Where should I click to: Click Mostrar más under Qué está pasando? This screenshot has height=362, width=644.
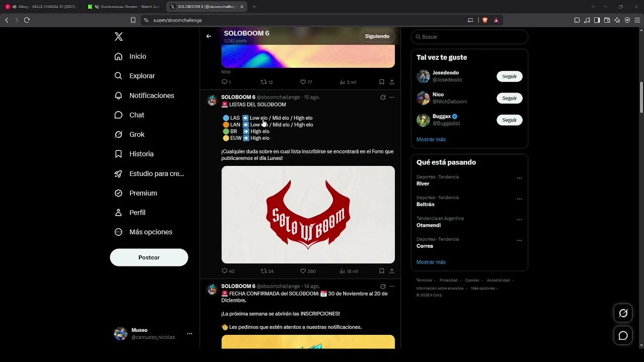point(431,262)
